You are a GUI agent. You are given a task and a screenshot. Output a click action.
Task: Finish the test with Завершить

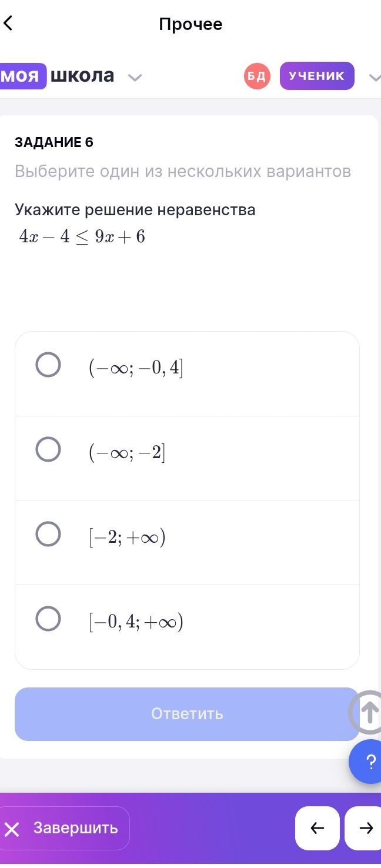63,828
